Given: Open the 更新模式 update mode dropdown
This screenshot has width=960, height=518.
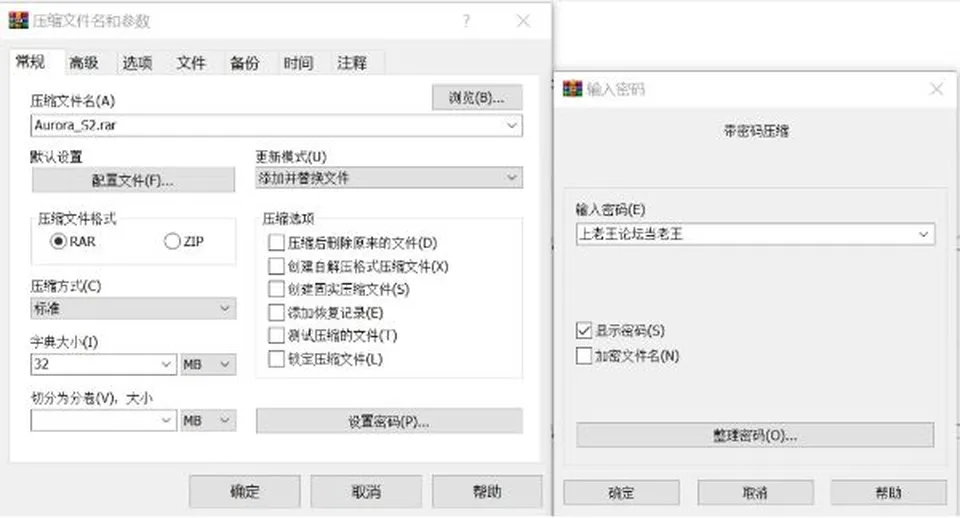Looking at the screenshot, I should [x=512, y=178].
